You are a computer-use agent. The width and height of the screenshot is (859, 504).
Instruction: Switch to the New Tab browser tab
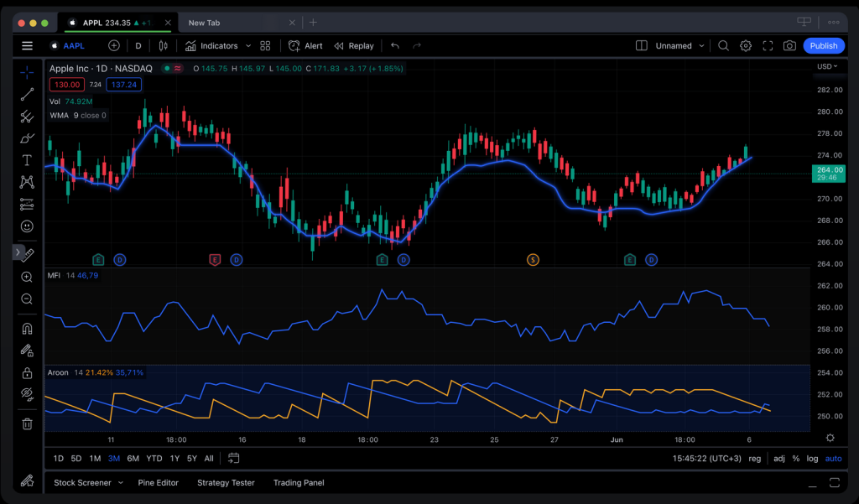[205, 23]
